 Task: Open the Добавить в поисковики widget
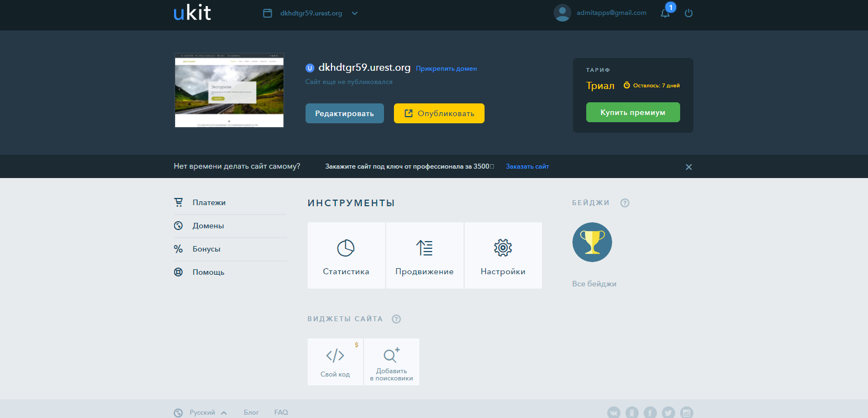(x=392, y=362)
